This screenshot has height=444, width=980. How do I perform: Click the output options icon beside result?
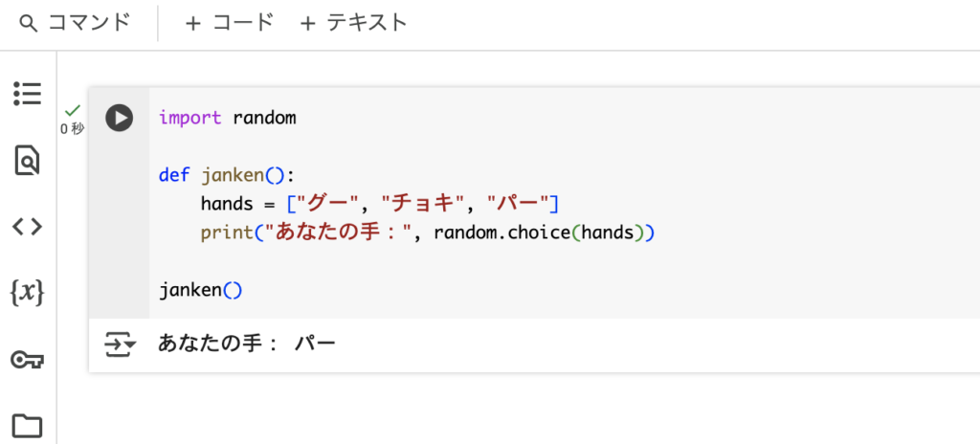120,344
